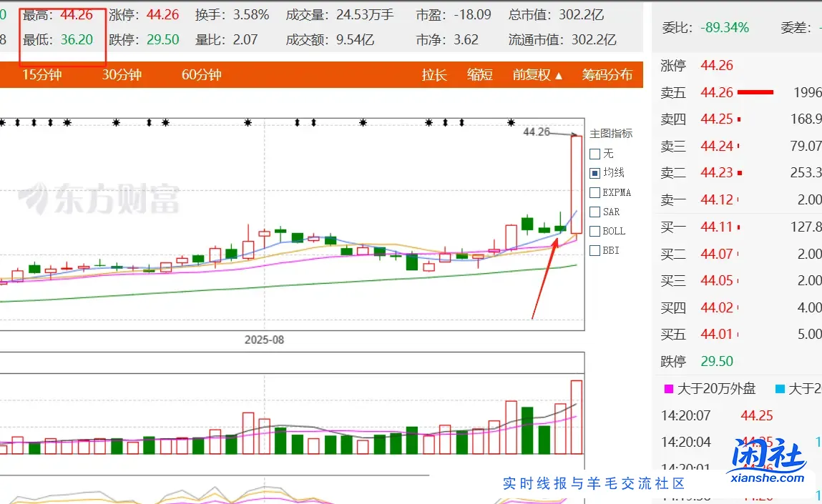
Task: Click the 44.26 high price label on the chart
Action: (537, 132)
